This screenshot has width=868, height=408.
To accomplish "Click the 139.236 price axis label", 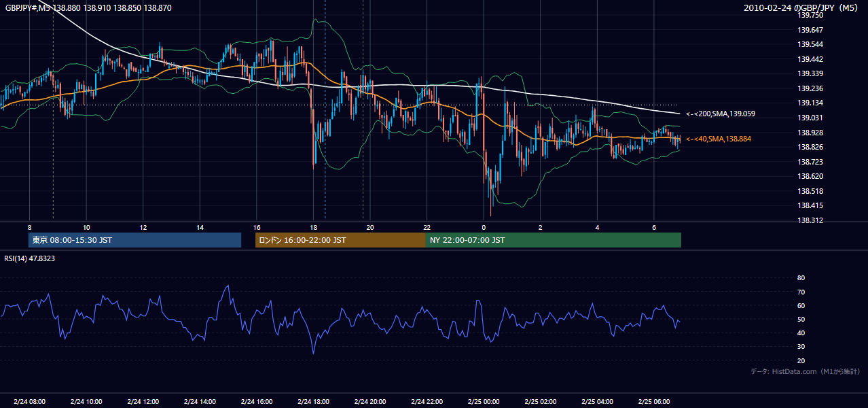I will point(811,88).
